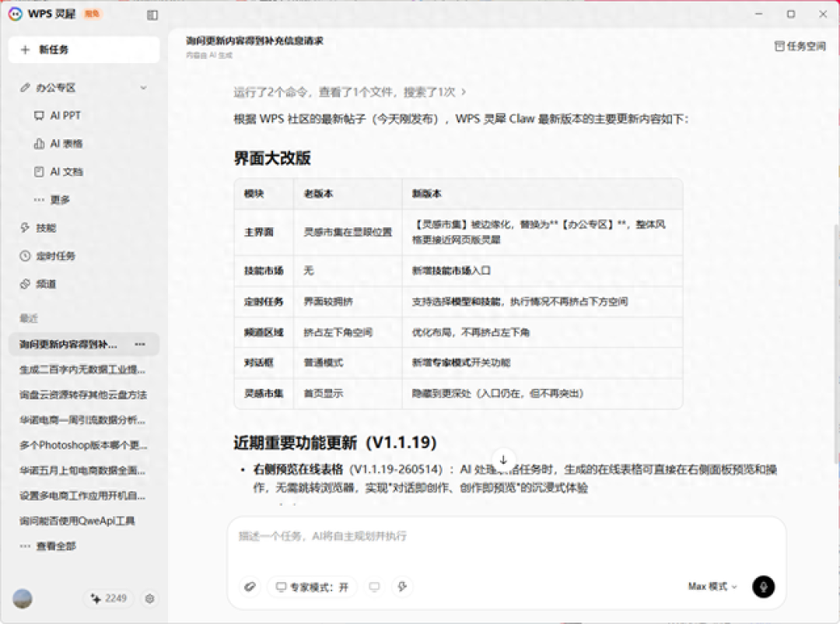This screenshot has width=840, height=624.
Task: Open recent chat 设置多电商工作应用开机自...
Action: [x=82, y=496]
